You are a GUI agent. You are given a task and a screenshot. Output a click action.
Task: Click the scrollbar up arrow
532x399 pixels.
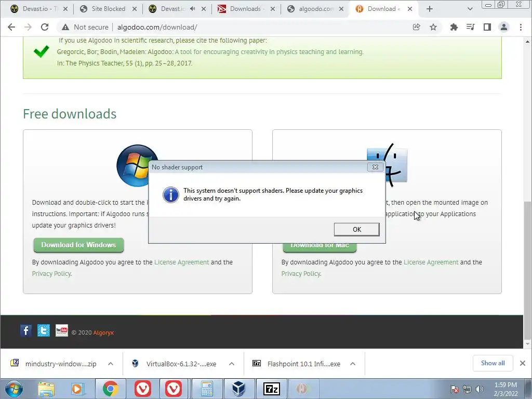[x=527, y=42]
